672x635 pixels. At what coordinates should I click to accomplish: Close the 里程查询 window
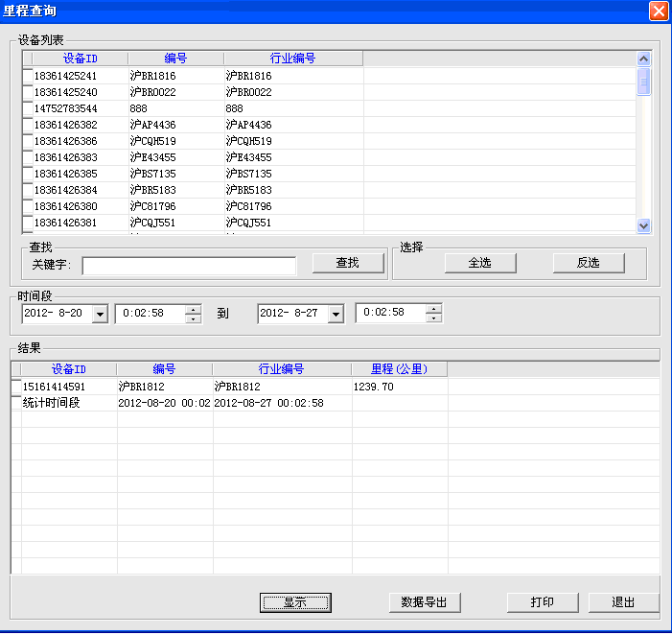point(659,11)
